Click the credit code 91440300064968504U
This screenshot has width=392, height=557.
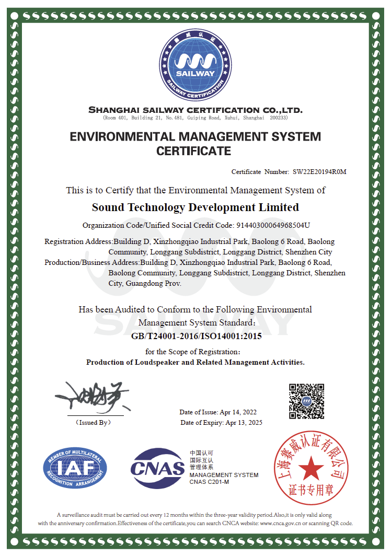pos(273,225)
